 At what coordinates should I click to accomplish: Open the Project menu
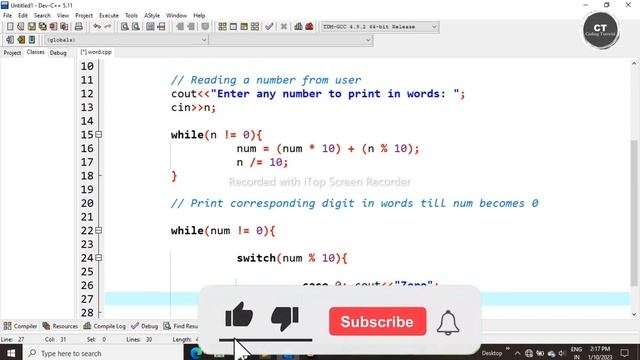[84, 16]
